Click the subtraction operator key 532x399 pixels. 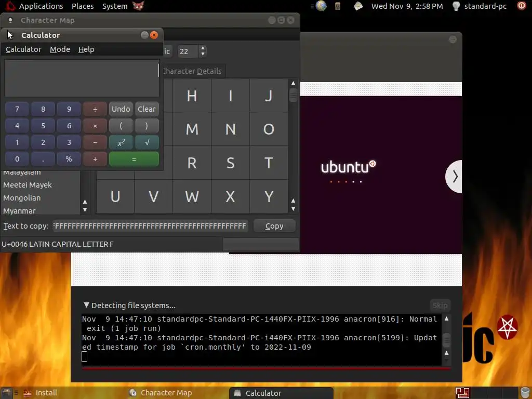tap(95, 142)
